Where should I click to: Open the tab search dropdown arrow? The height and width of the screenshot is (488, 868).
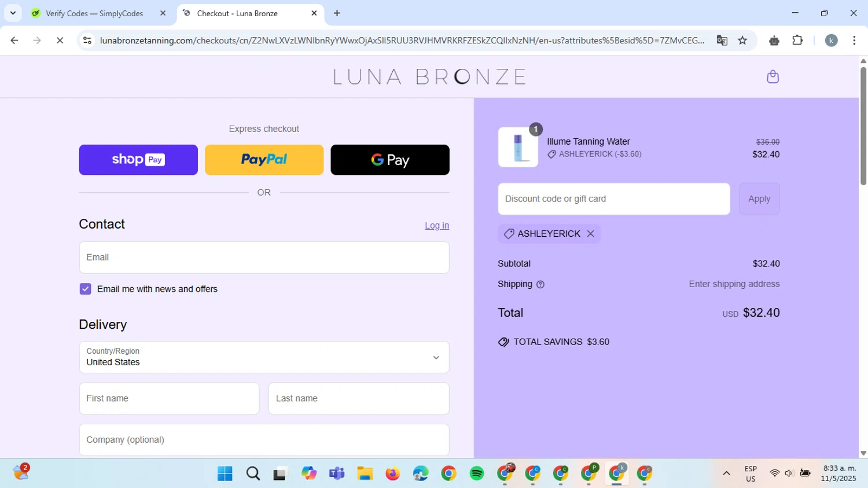[x=13, y=13]
